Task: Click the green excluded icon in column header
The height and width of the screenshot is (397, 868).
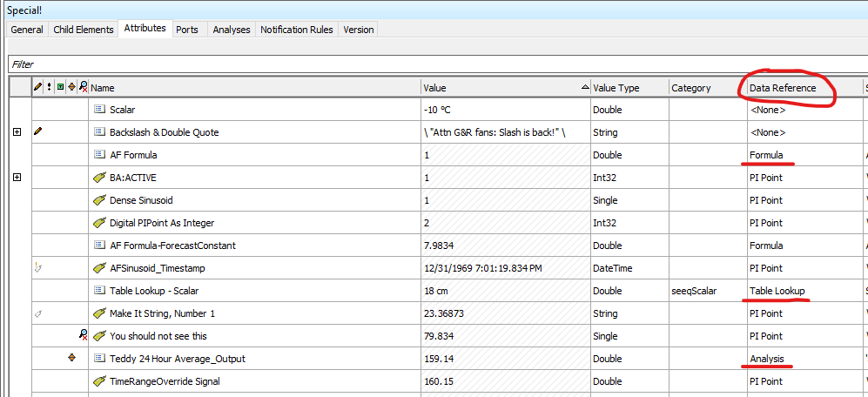Action: 60,88
